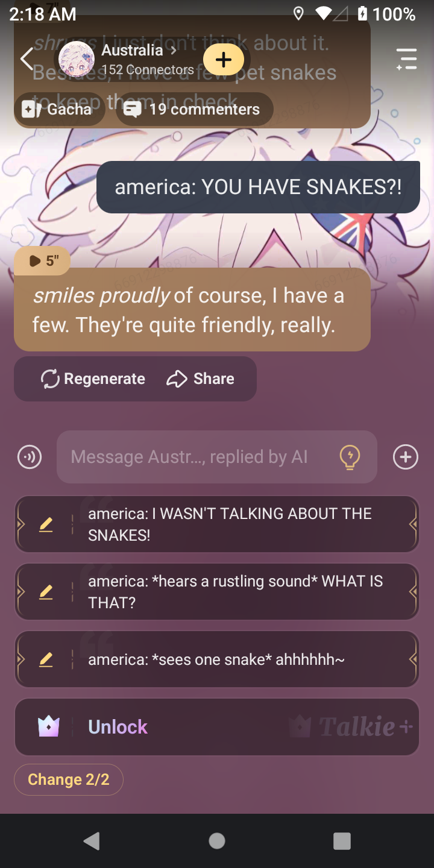434x868 pixels.
Task: View the 19 commenters
Action: pos(193,109)
